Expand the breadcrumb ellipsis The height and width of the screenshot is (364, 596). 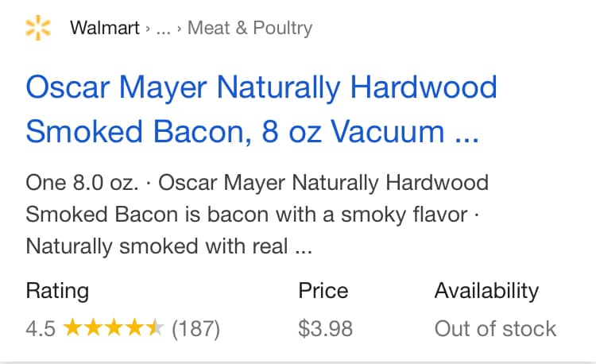click(163, 29)
